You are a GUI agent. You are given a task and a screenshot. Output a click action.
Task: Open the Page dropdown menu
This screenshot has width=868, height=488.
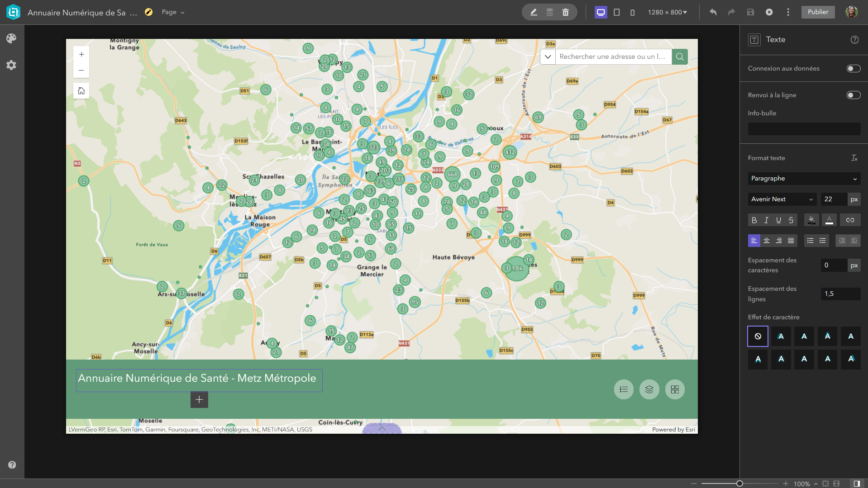[173, 12]
